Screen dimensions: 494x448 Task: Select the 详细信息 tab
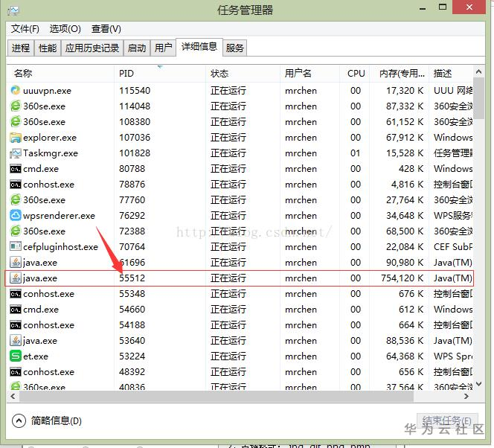tap(199, 47)
